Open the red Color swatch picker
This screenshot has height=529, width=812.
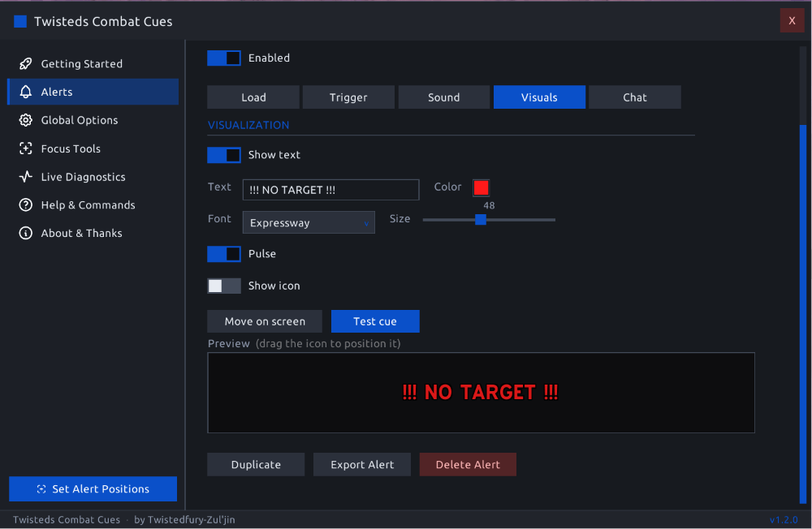(481, 187)
